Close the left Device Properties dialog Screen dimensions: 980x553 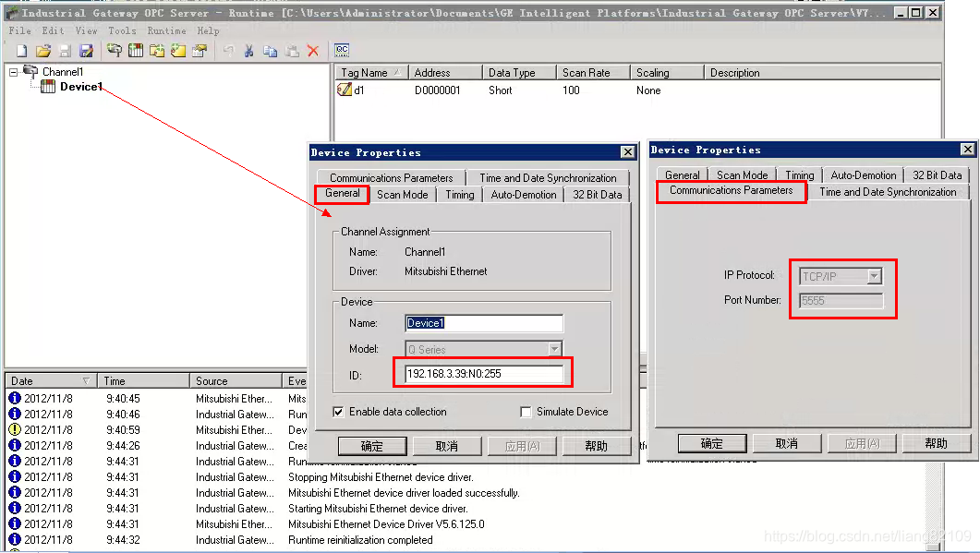(627, 151)
